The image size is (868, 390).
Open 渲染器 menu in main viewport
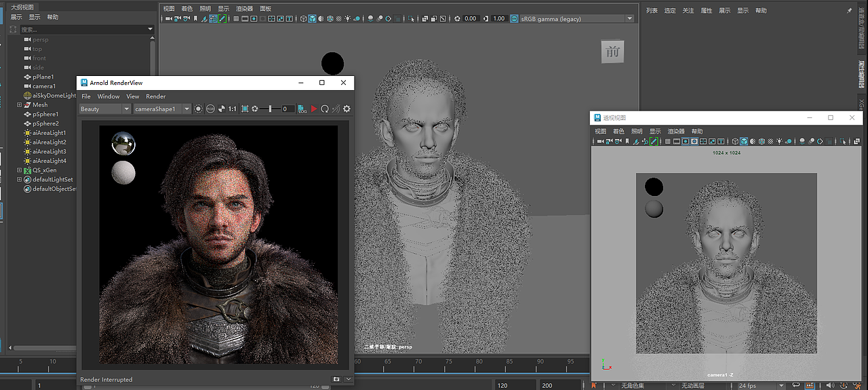point(244,9)
